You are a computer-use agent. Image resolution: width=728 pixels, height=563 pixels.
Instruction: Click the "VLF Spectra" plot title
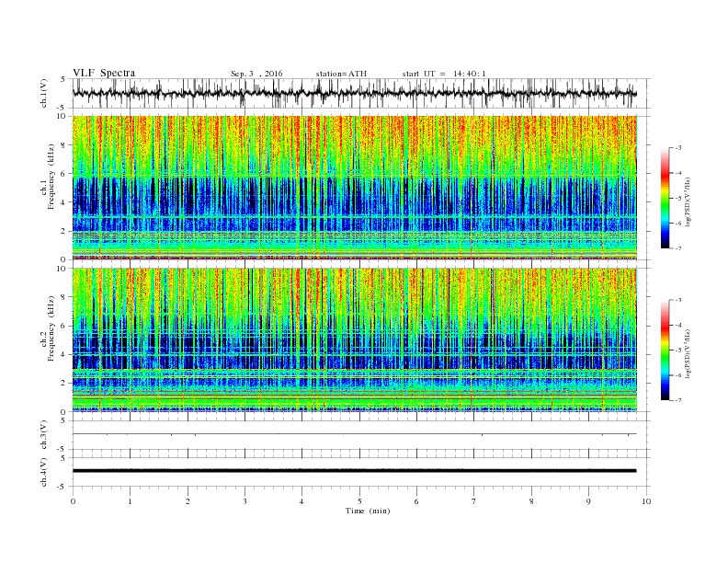coord(104,73)
